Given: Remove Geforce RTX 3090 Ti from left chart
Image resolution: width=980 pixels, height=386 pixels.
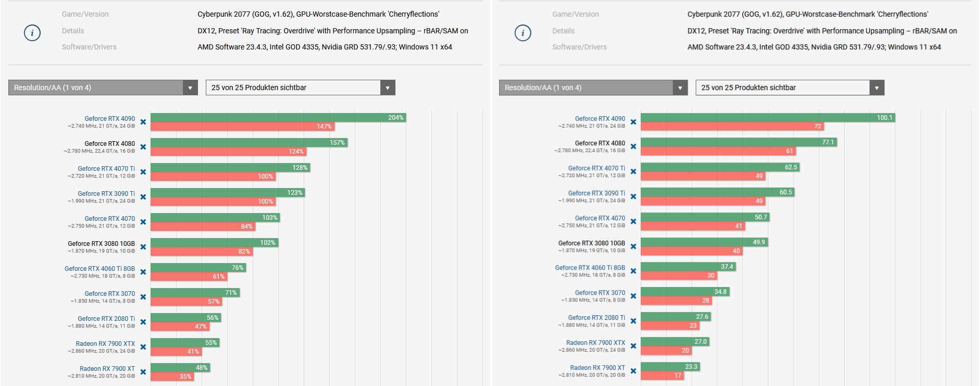Looking at the screenshot, I should [x=143, y=197].
